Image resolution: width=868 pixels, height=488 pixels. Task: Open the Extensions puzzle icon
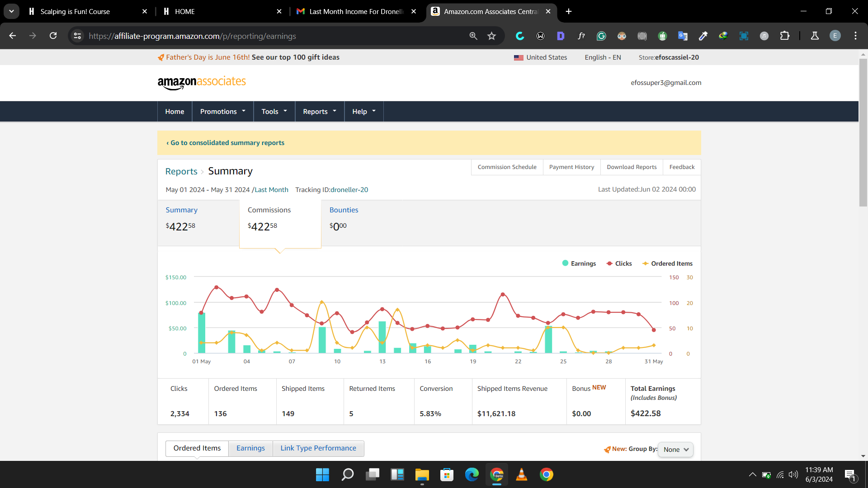(785, 36)
